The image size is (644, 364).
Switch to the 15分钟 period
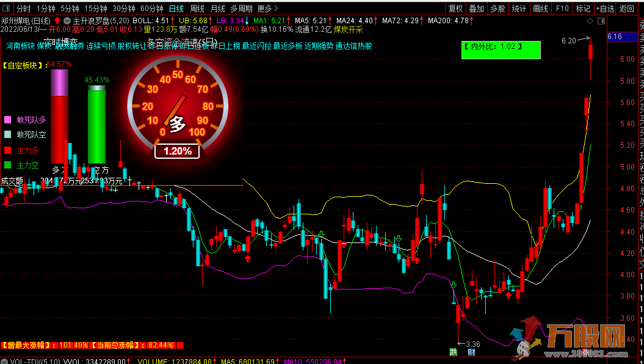point(96,8)
